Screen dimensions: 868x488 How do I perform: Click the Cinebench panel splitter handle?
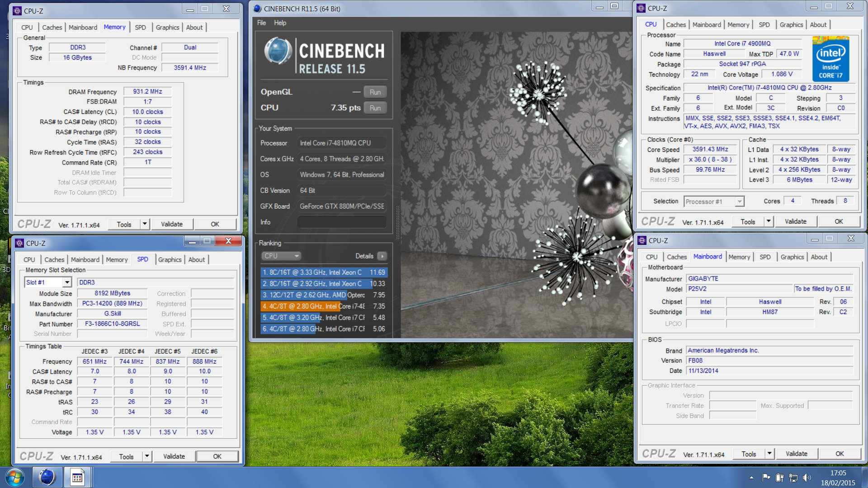397,222
